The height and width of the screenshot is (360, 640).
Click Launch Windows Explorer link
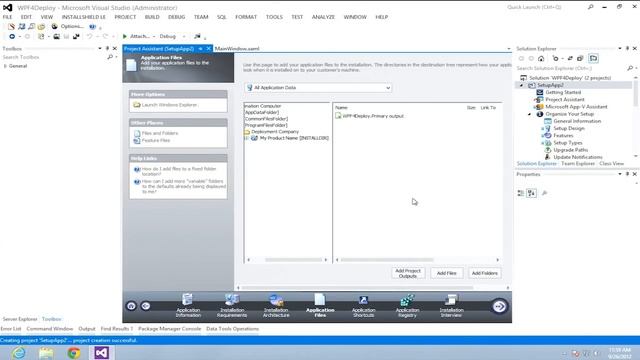(x=169, y=105)
